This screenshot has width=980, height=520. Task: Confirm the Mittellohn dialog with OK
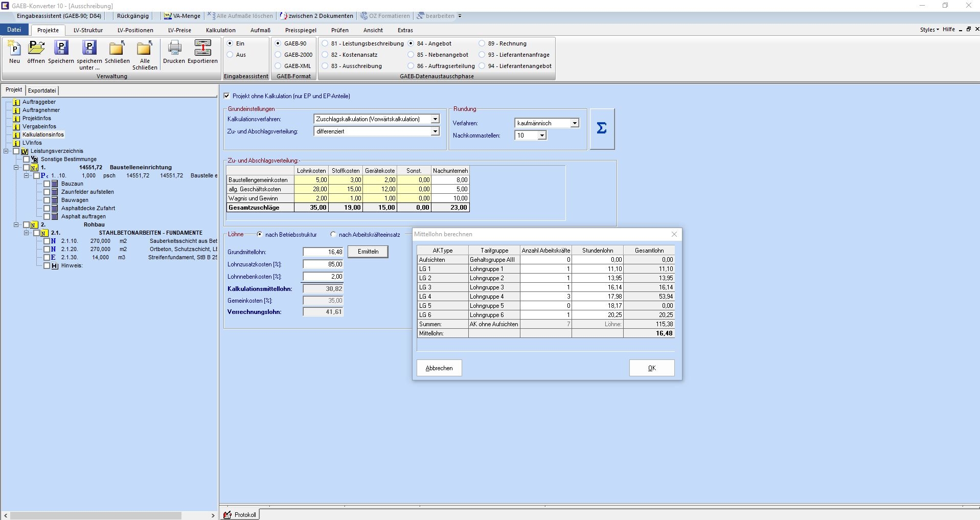651,368
